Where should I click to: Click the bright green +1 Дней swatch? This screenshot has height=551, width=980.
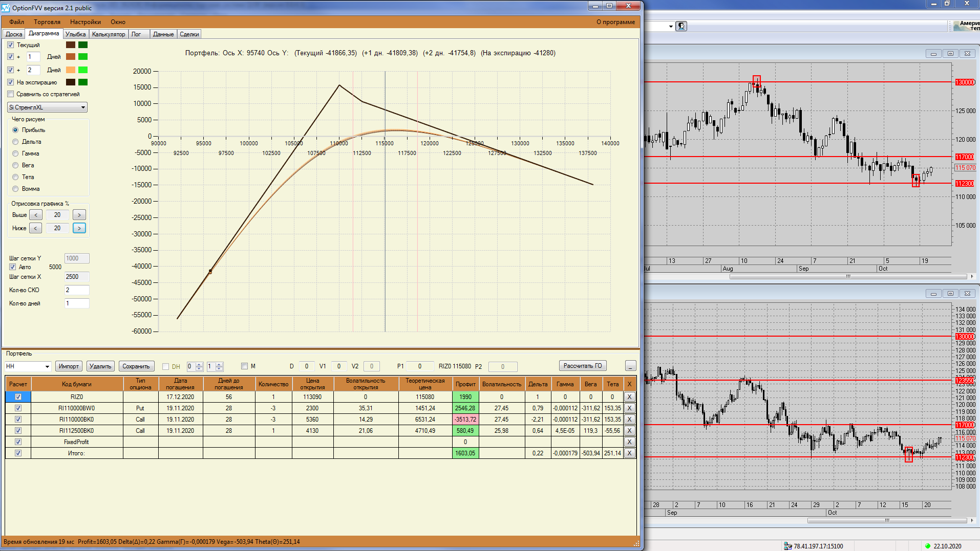point(83,57)
